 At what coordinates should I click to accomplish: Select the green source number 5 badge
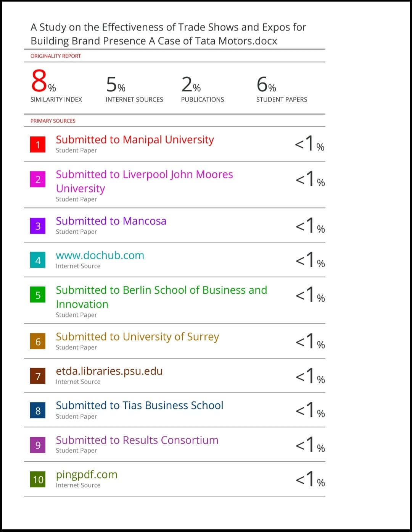click(38, 294)
